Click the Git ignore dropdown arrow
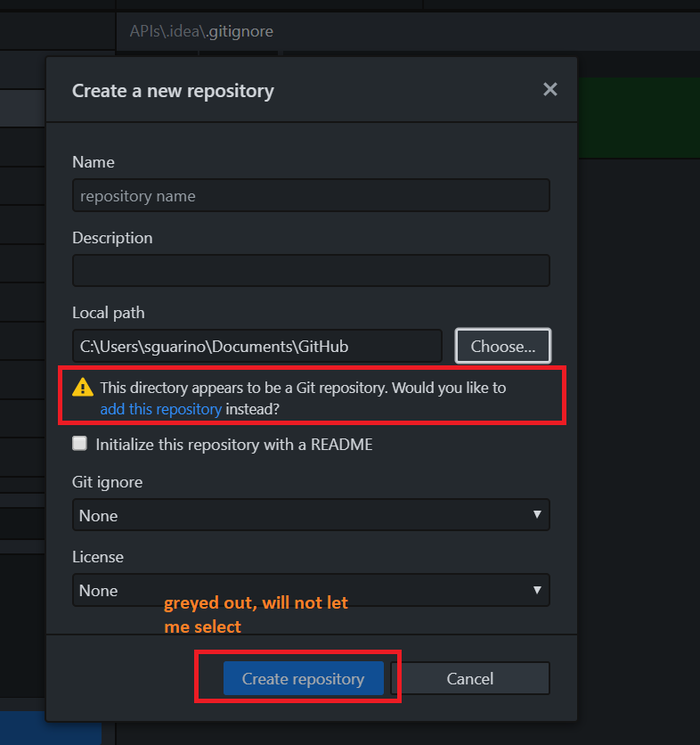The width and height of the screenshot is (700, 745). pos(537,515)
